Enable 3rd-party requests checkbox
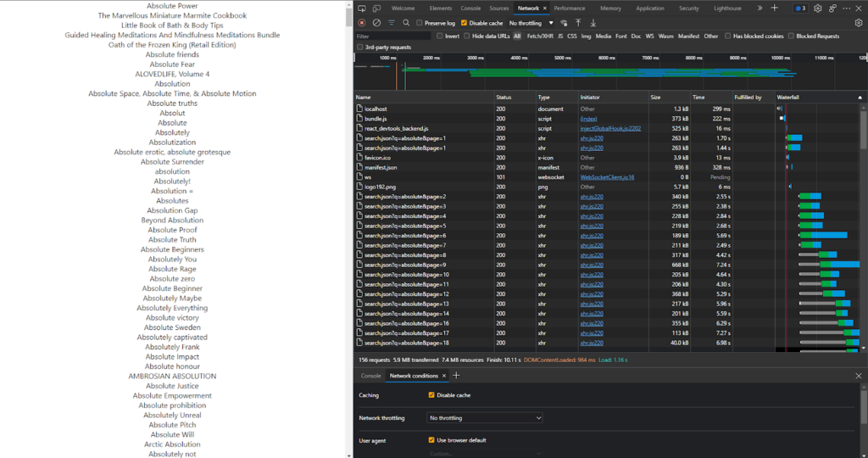868x458 pixels. pos(360,47)
